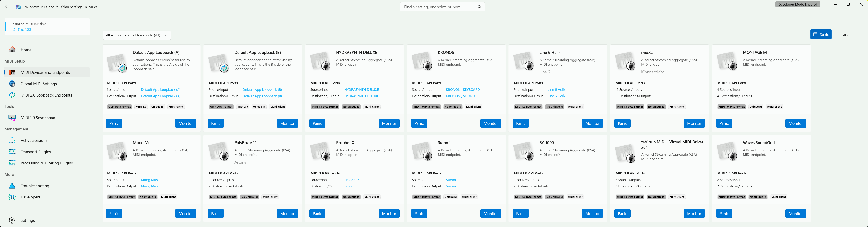Open Processing & Filtering Plugins page
Image resolution: width=868 pixels, height=227 pixels.
tap(47, 163)
